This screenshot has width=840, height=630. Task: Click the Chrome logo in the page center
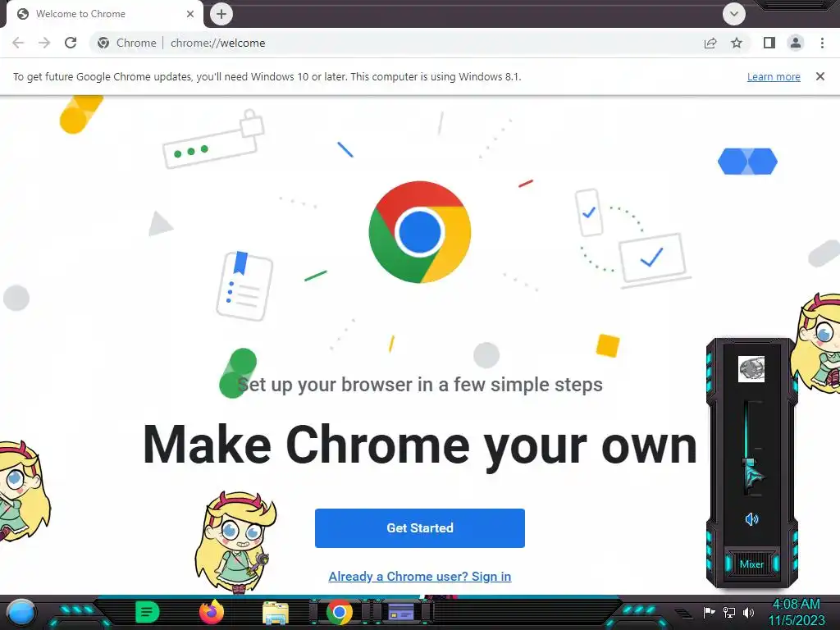click(420, 232)
